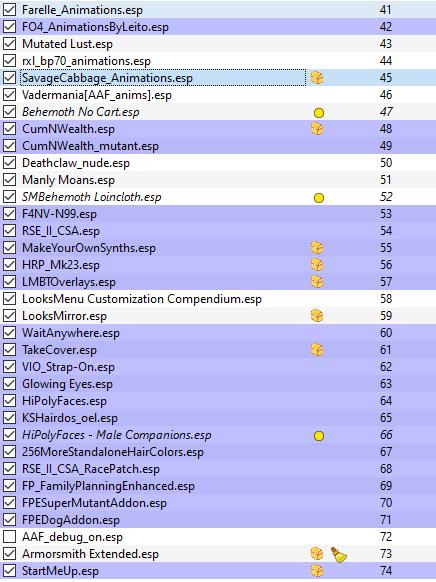Toggle StartMeUp.esp checkbox
The image size is (436, 582).
pyautogui.click(x=9, y=571)
